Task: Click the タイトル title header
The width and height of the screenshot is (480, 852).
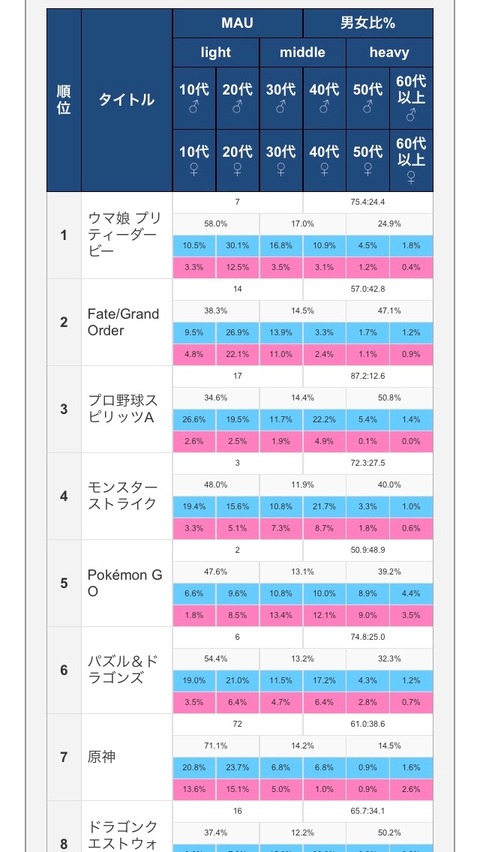Action: [x=127, y=100]
